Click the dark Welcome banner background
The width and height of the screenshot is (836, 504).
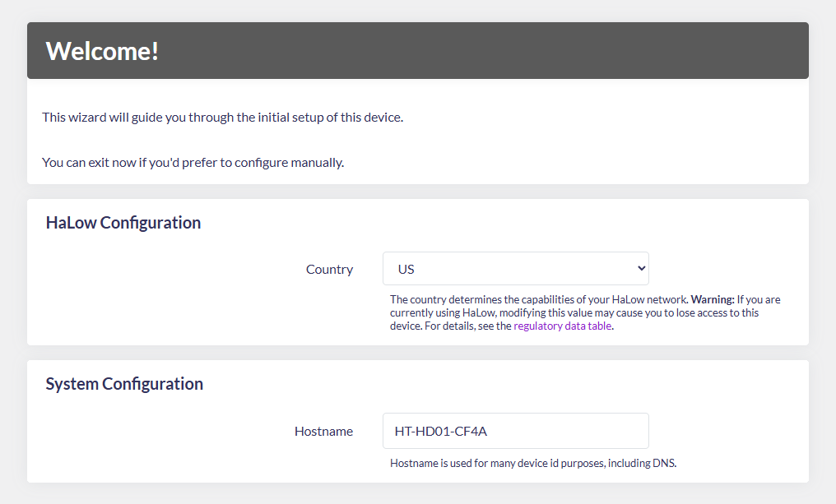pyautogui.click(x=494, y=51)
